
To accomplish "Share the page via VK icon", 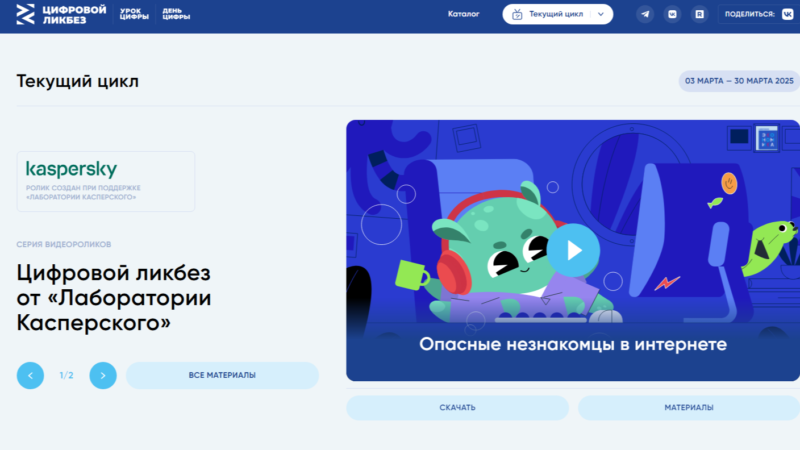I will 787,14.
